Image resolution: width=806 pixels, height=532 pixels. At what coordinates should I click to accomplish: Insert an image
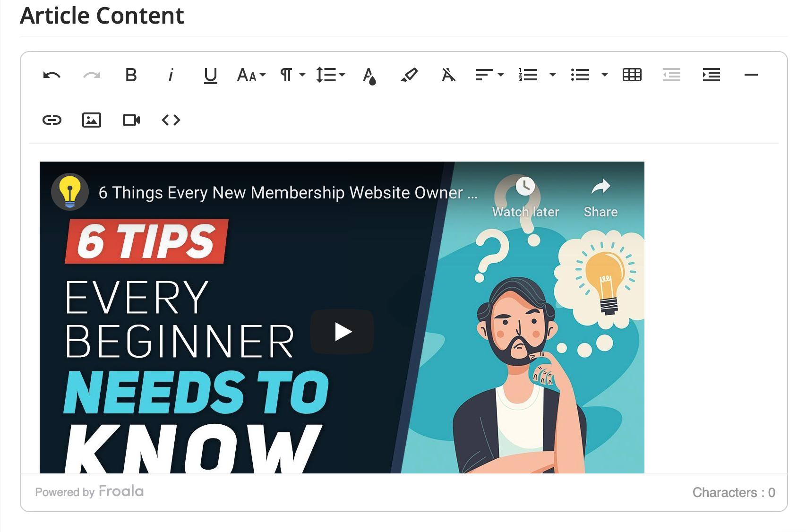click(91, 120)
